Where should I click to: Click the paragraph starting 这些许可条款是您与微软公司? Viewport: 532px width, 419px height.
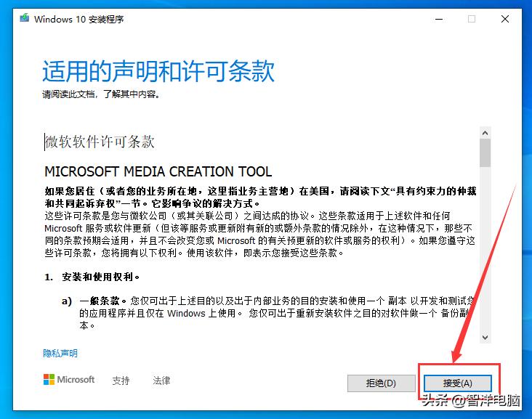click(x=260, y=235)
